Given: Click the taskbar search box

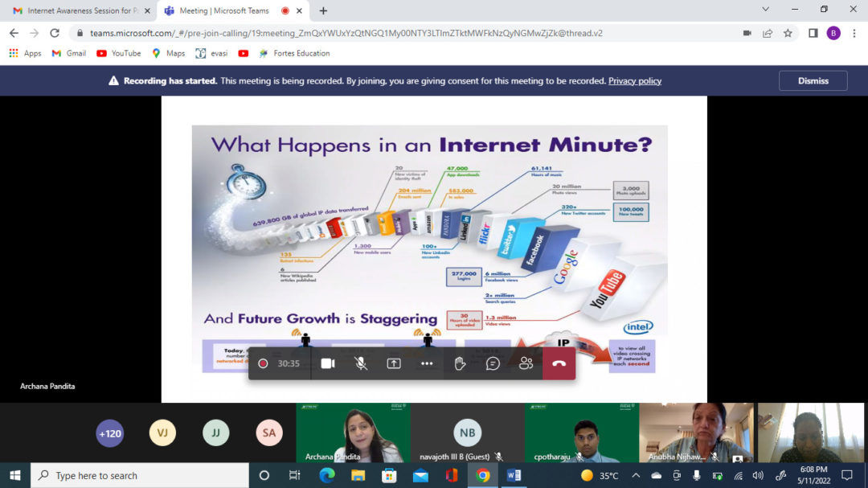Looking at the screenshot, I should click(140, 475).
